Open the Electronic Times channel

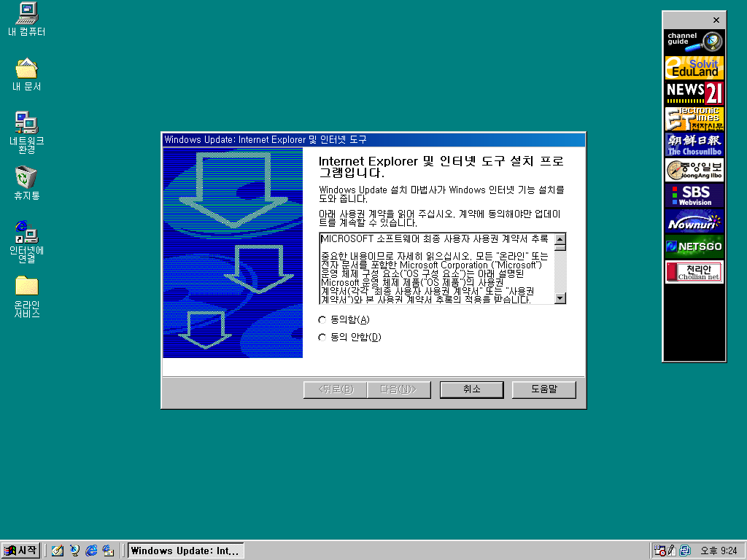coord(694,119)
